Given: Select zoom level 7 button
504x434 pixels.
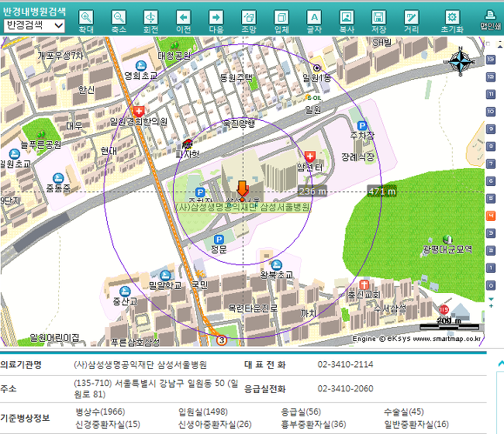Looking at the screenshot, I should coord(491,164).
